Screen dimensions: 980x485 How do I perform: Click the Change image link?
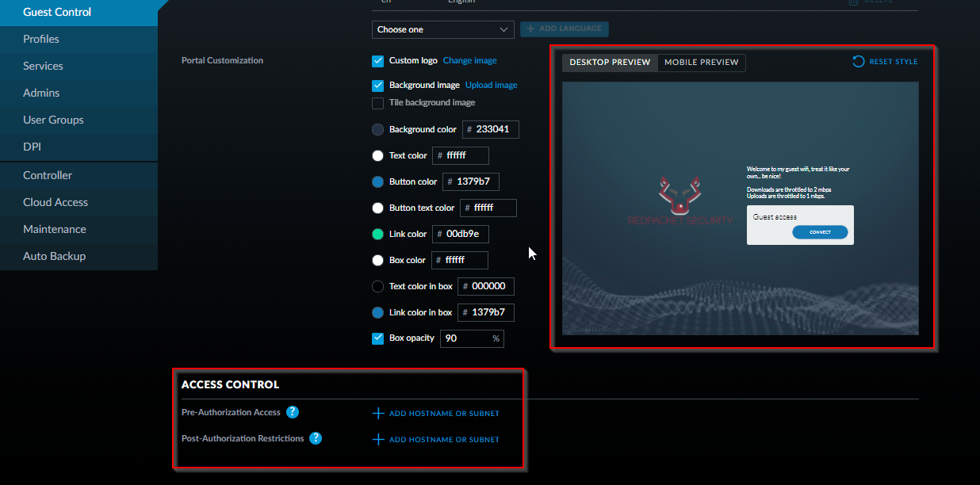click(x=470, y=61)
